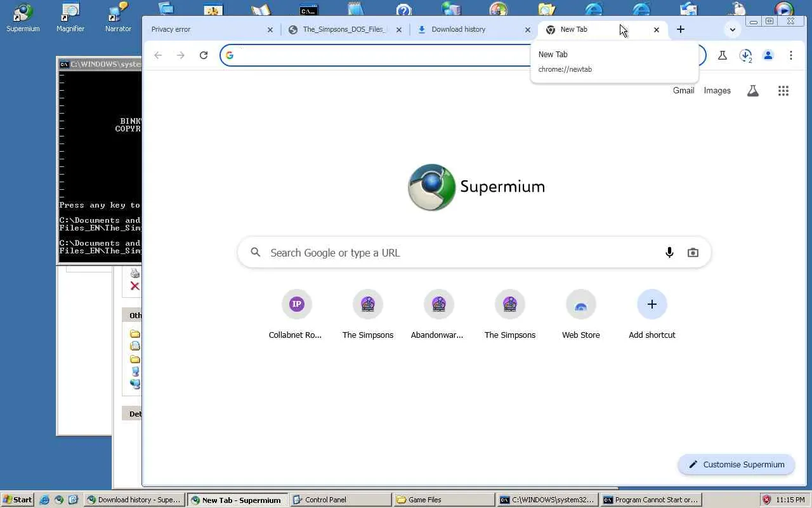Screen dimensions: 812x508
Task: Switch to Program Cannot Start taskbar window
Action: 651,500
